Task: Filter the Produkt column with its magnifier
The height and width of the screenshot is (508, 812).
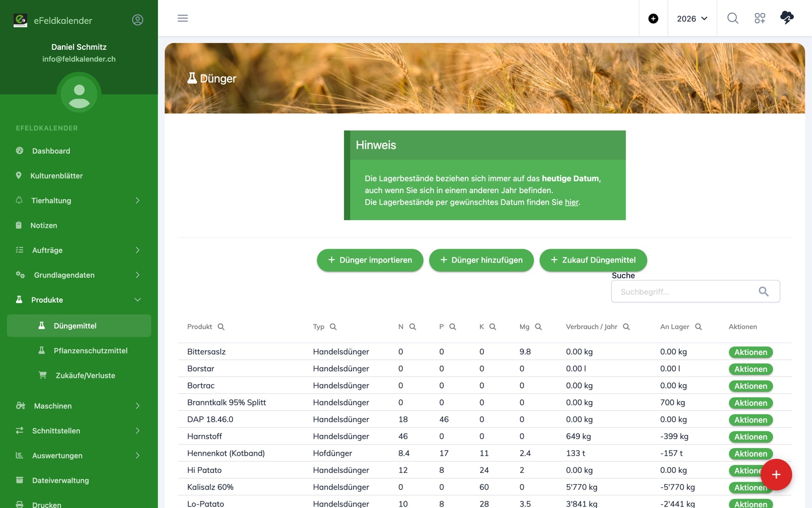Action: 221,327
